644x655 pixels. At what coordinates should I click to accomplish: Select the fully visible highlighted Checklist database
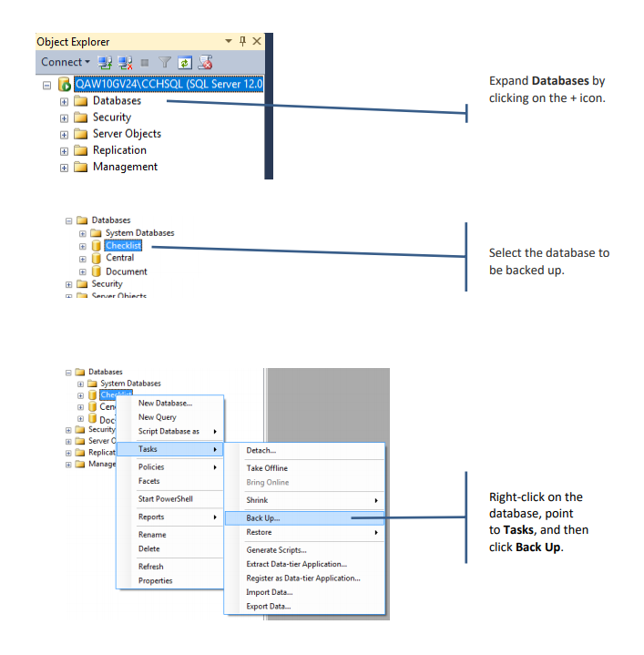(x=123, y=245)
